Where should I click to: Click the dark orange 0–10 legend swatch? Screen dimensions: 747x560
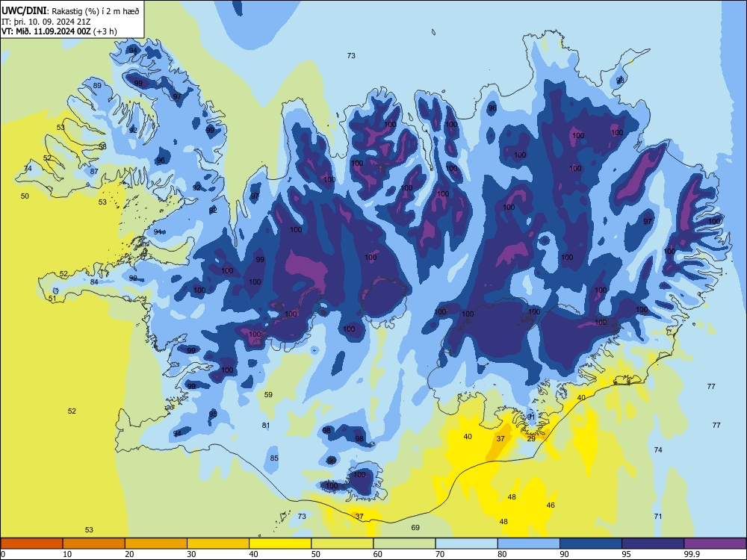(x=31, y=544)
